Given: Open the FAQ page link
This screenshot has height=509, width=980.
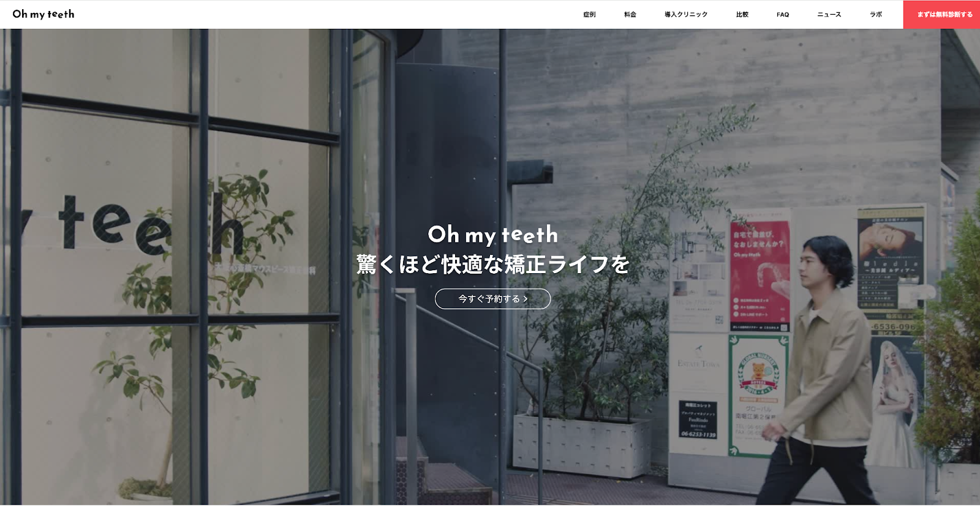Looking at the screenshot, I should click(x=783, y=15).
